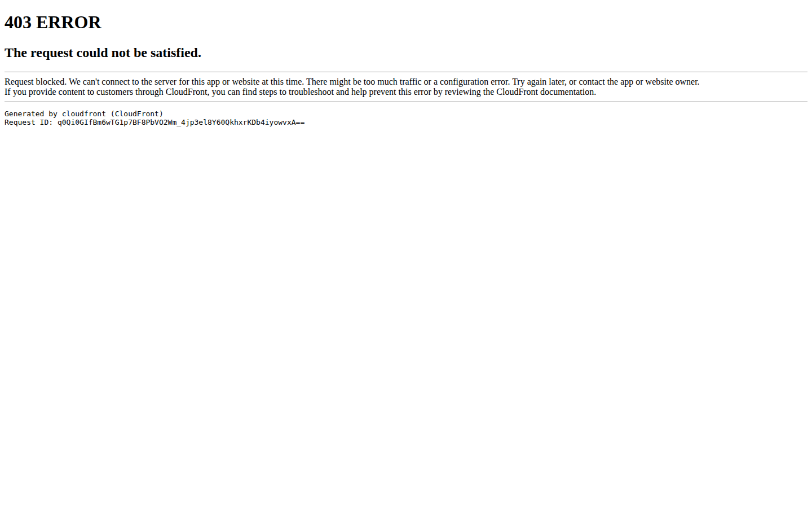Click the CloudFront documentation text
Screen dimensions: 812x508
click(545, 92)
